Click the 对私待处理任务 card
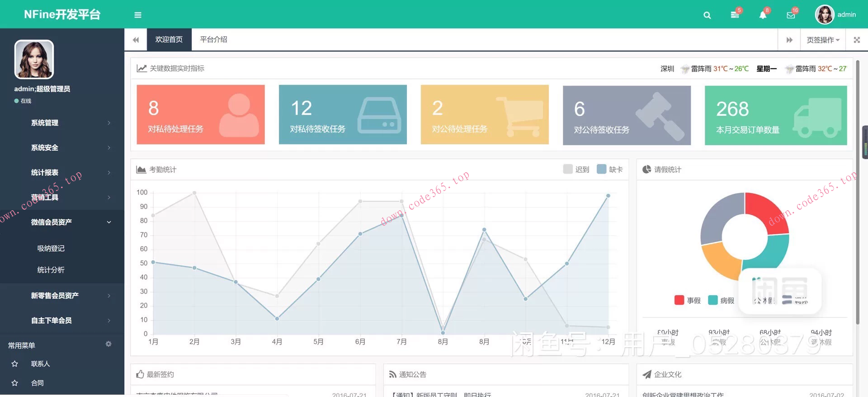Screen dimensions: 868x397 point(200,115)
